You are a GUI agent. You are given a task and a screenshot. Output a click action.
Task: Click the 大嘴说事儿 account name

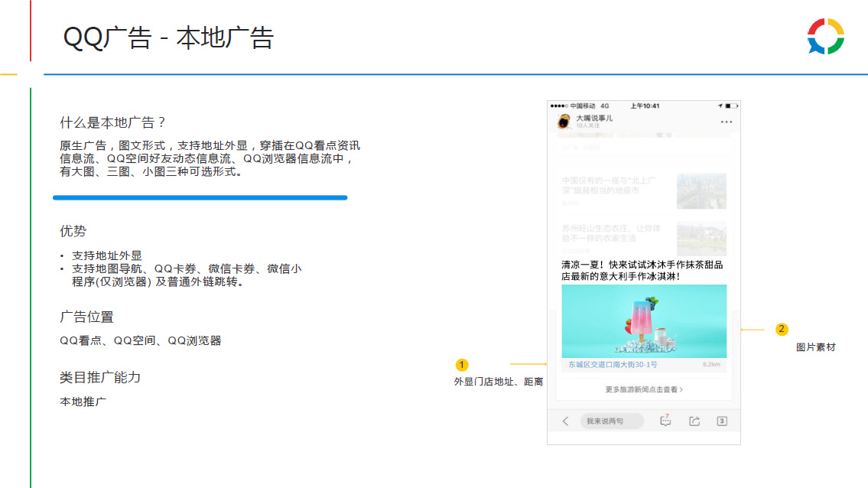pyautogui.click(x=594, y=118)
